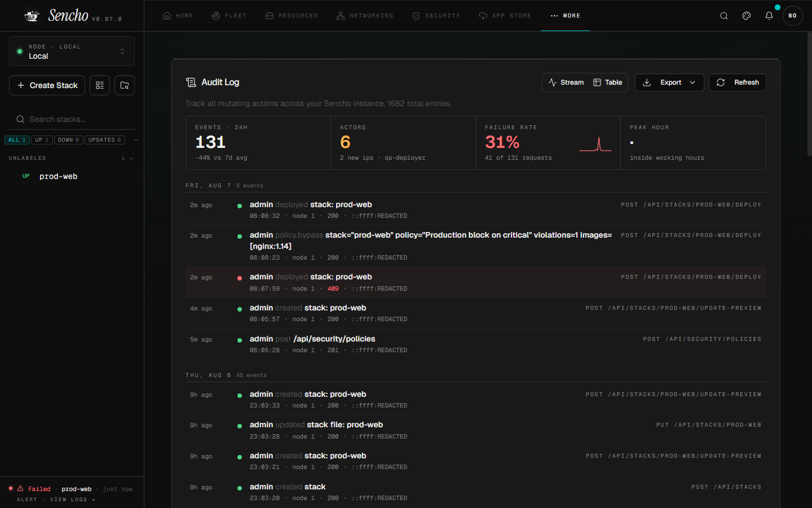Go to the Fleet tab

click(x=229, y=16)
